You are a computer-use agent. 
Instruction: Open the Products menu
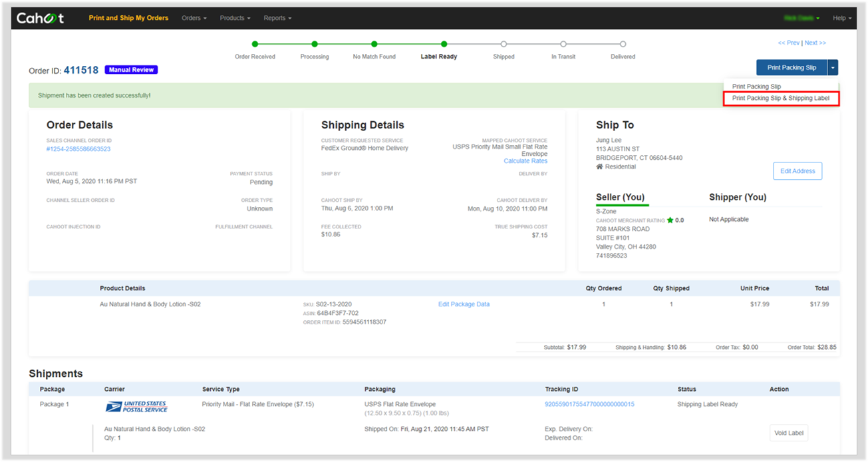[235, 18]
